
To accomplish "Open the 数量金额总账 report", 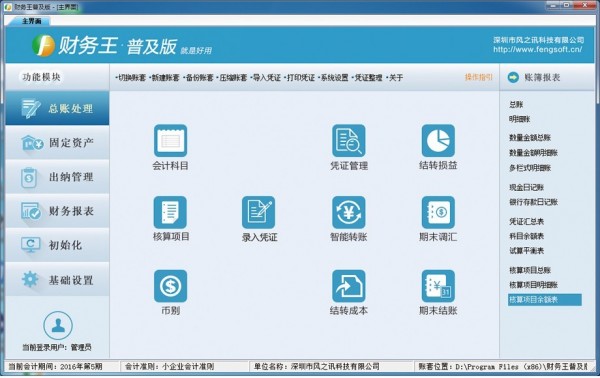I will click(x=530, y=137).
